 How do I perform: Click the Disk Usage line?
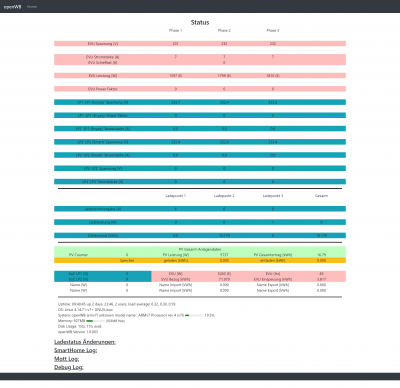point(80,326)
